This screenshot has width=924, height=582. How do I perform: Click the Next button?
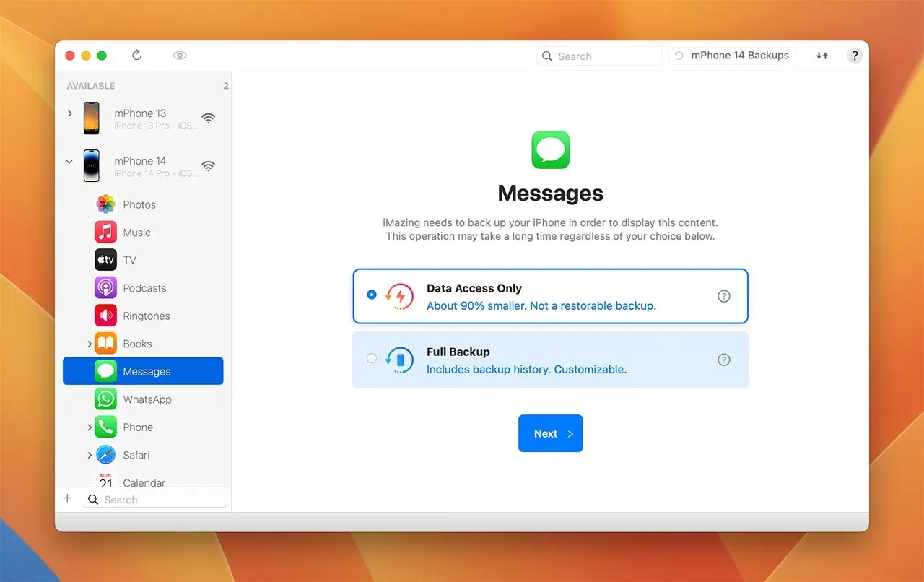(x=550, y=433)
